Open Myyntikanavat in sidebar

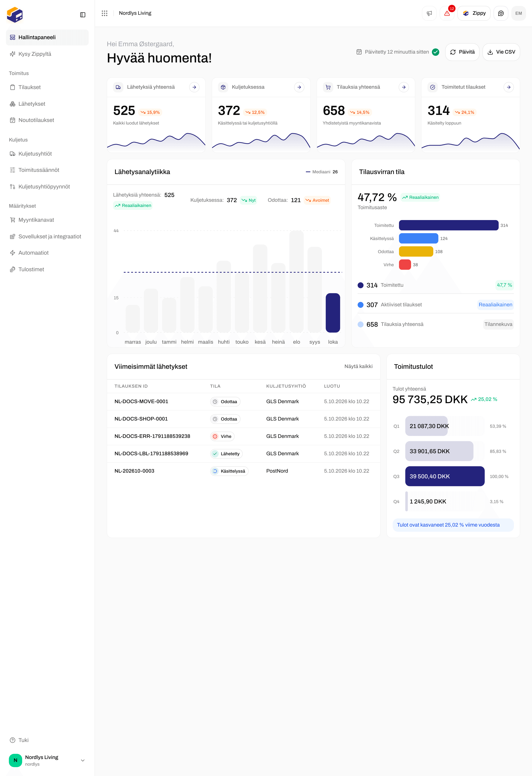47,220
